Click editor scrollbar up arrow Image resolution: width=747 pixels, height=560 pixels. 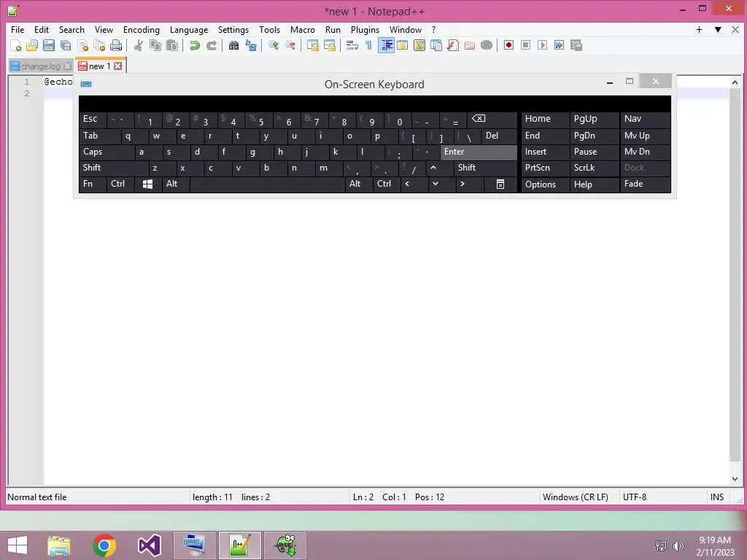(x=735, y=82)
